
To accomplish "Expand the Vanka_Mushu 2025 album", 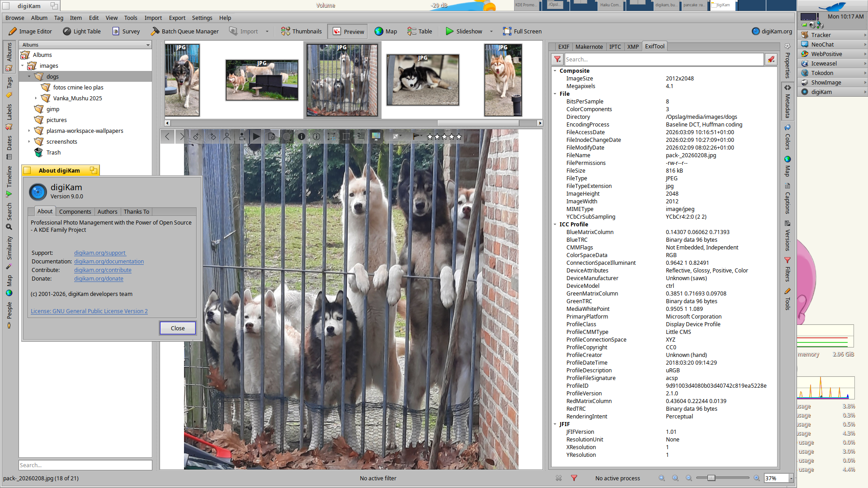I will click(x=36, y=98).
